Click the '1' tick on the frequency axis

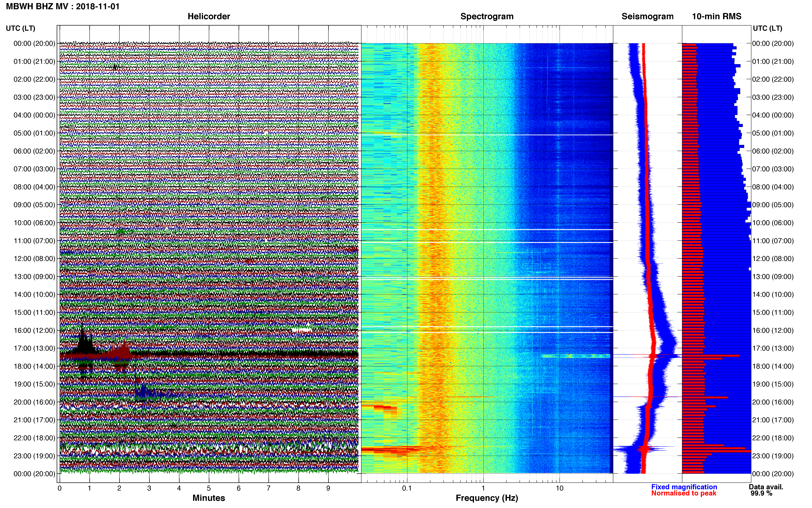point(483,488)
